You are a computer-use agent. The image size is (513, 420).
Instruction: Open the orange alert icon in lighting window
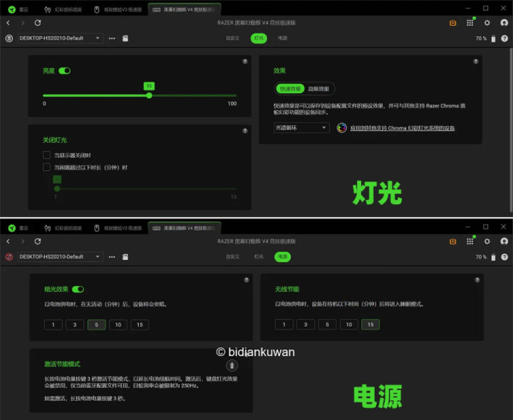click(453, 23)
